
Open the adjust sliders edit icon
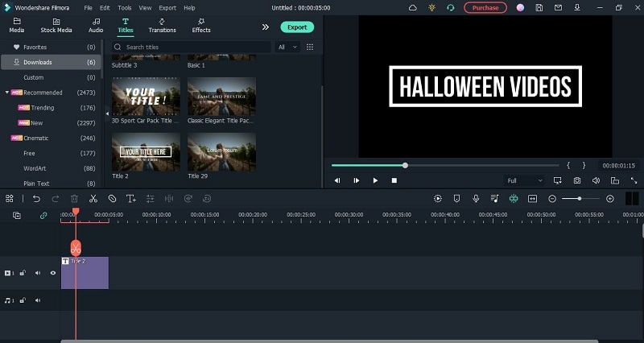click(x=151, y=199)
